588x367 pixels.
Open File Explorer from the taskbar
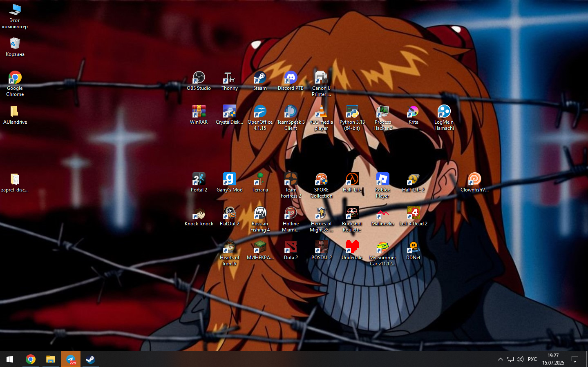50,359
